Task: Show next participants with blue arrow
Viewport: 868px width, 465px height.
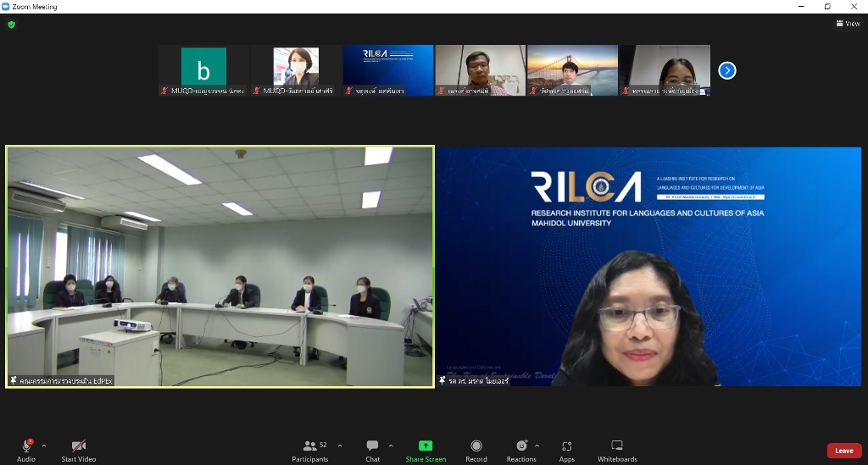Action: pyautogui.click(x=726, y=70)
